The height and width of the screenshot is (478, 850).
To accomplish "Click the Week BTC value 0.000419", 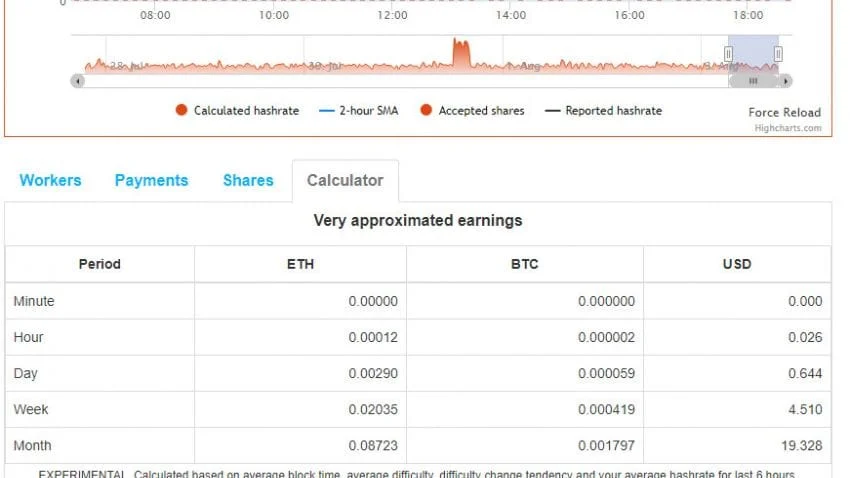I will pos(606,409).
